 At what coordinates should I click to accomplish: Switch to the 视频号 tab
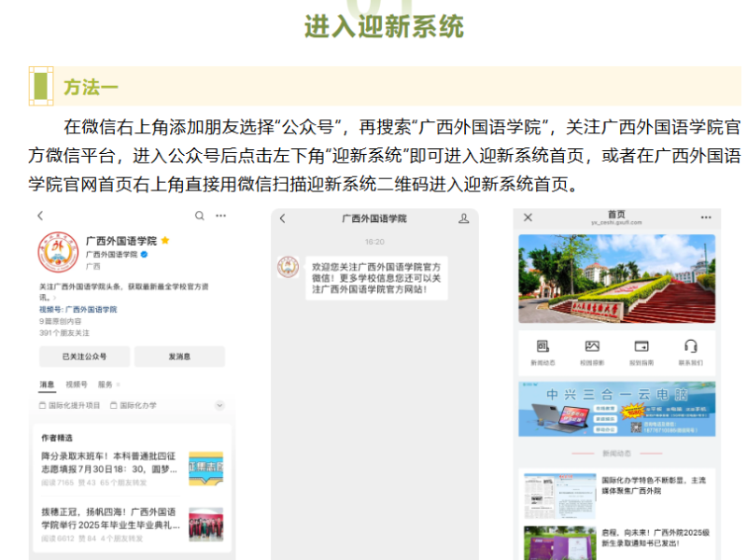click(77, 385)
